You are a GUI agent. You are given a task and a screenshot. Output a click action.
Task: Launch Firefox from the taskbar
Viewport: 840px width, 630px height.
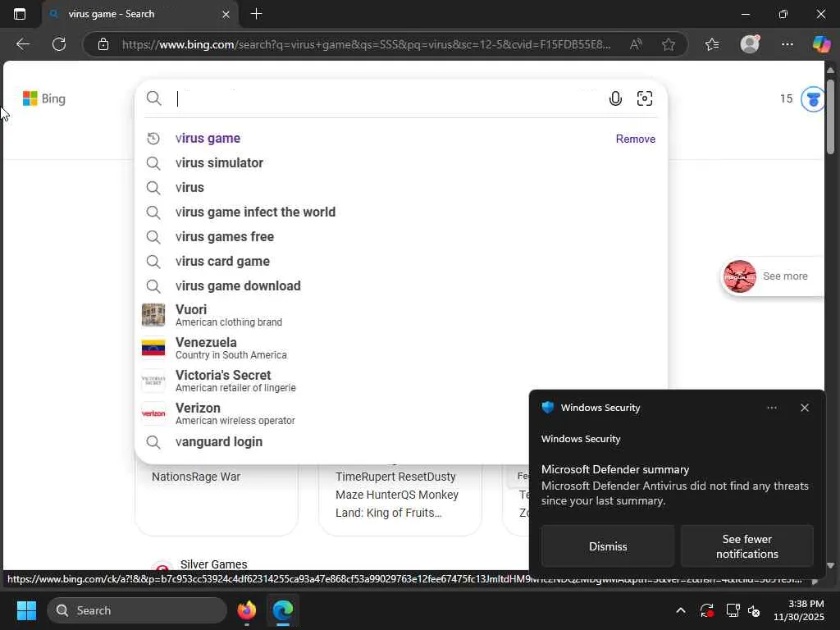point(246,610)
